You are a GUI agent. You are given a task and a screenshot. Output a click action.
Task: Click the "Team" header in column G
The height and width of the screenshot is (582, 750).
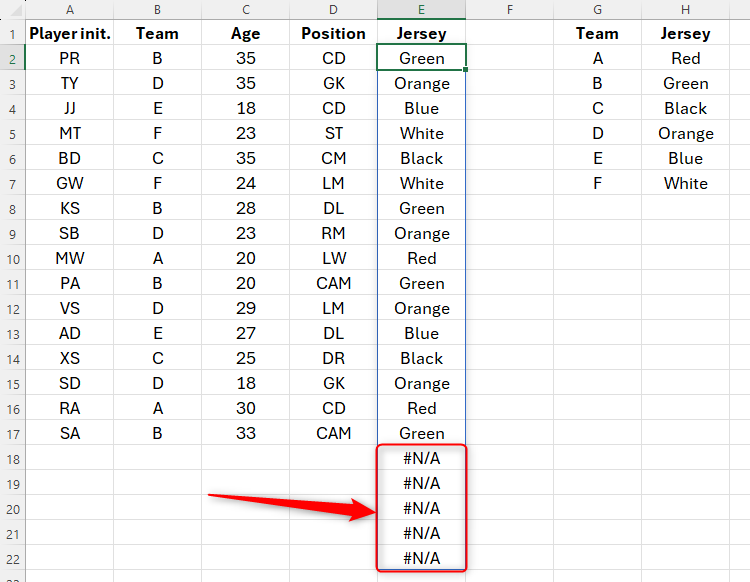click(597, 33)
